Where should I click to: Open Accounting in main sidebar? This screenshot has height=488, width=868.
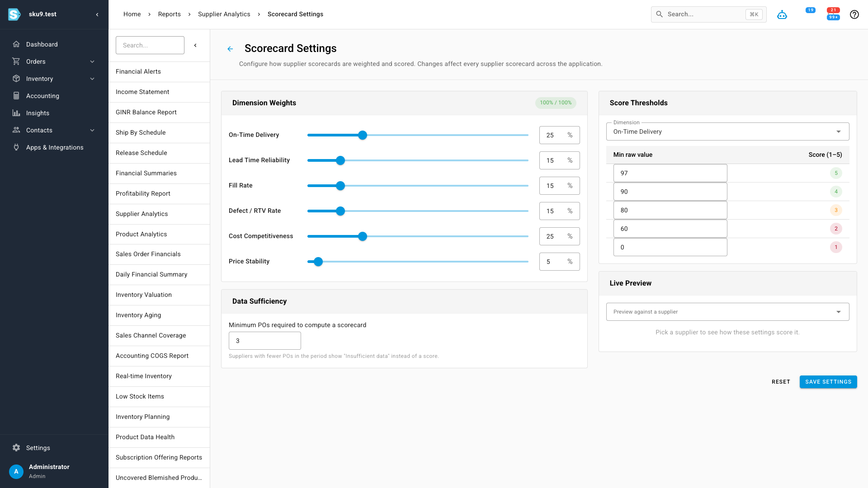[x=54, y=96]
